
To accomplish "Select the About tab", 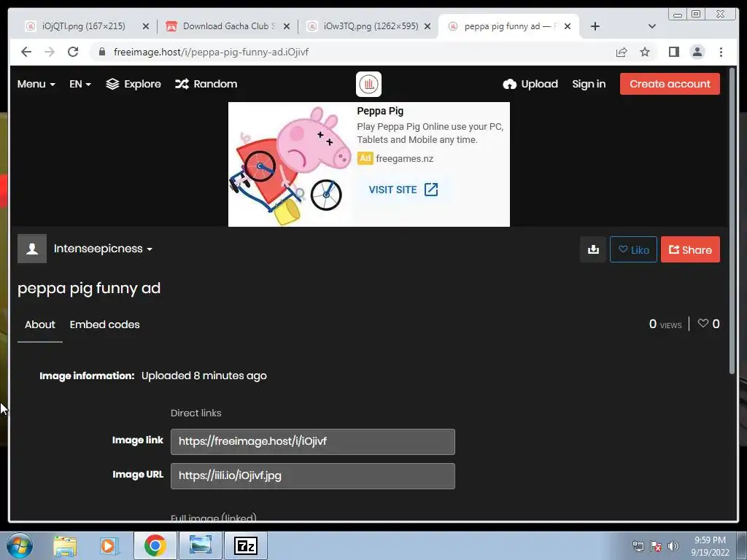I will click(x=40, y=324).
